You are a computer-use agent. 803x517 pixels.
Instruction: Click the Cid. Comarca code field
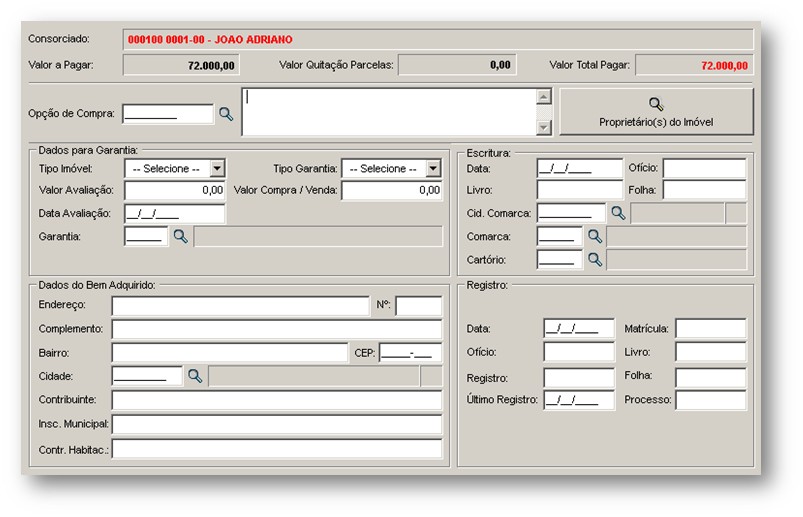click(x=572, y=213)
